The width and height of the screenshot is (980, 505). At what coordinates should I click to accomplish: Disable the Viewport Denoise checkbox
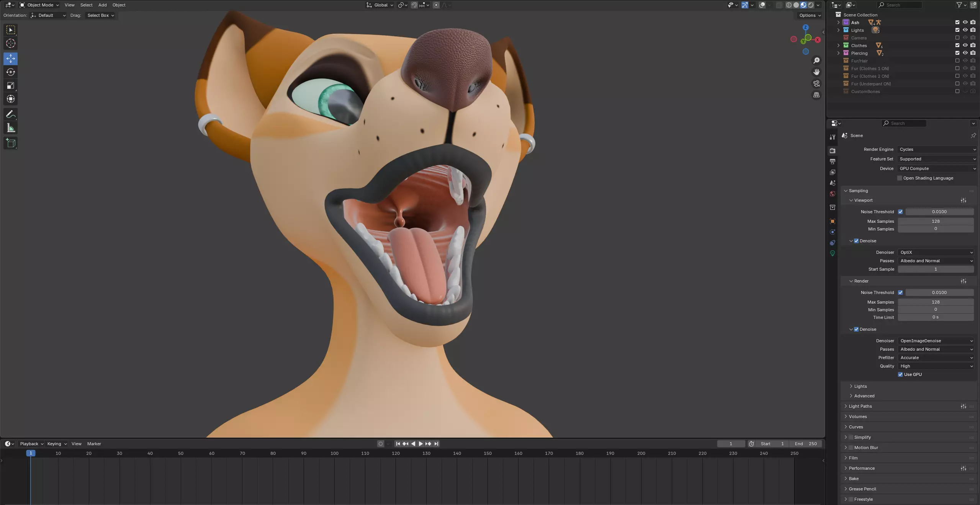856,241
